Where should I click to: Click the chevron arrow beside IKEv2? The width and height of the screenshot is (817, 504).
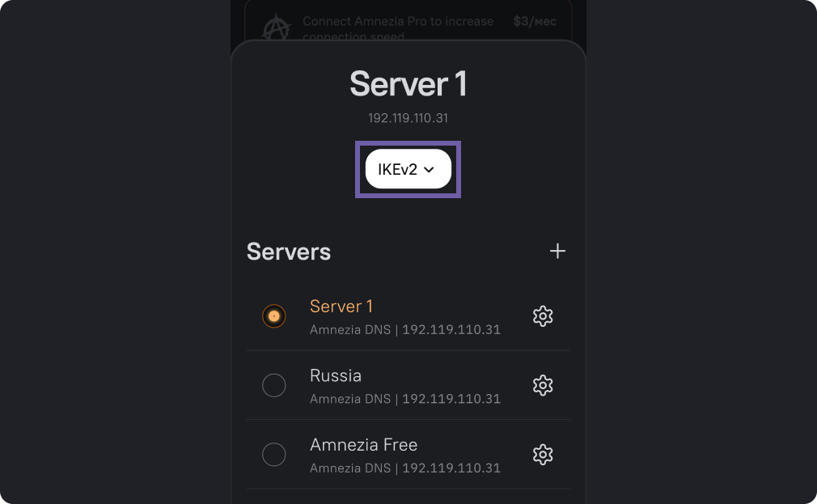coord(430,169)
